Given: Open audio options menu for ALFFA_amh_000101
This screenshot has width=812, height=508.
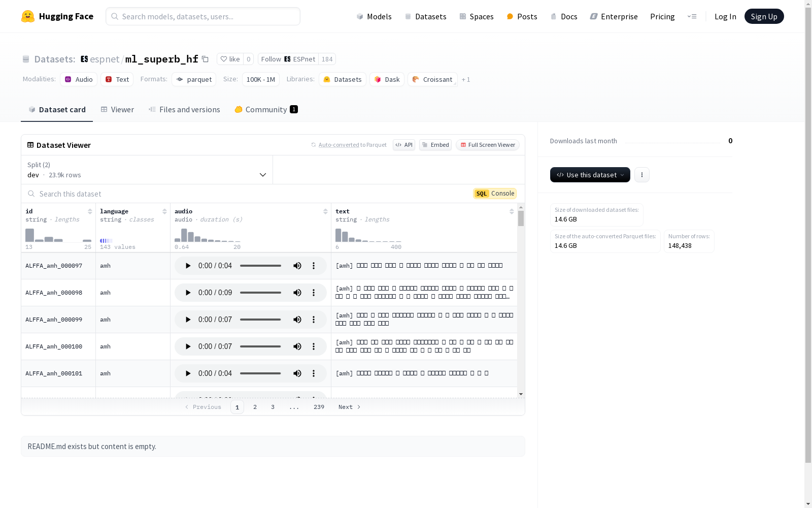Looking at the screenshot, I should 314,373.
